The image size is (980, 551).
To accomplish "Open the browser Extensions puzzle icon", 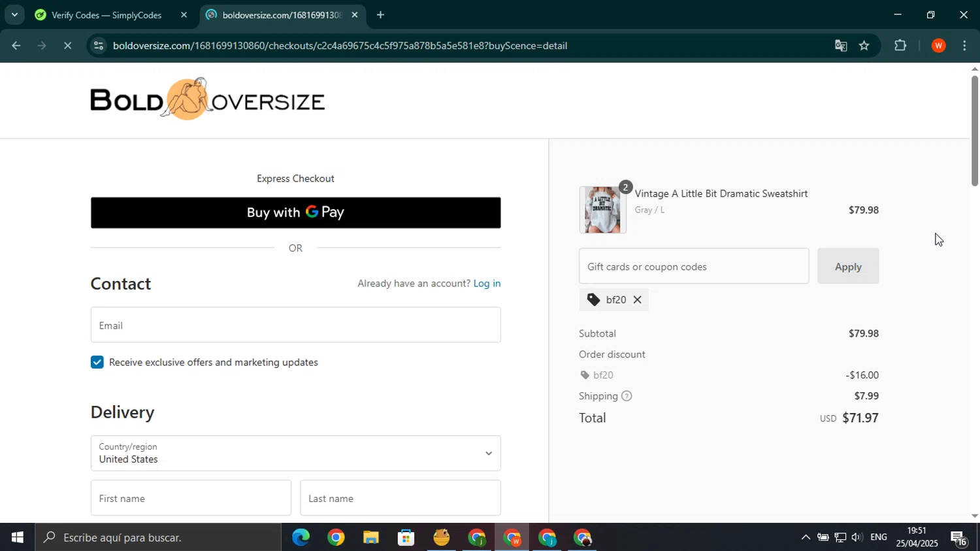I will click(x=900, y=46).
